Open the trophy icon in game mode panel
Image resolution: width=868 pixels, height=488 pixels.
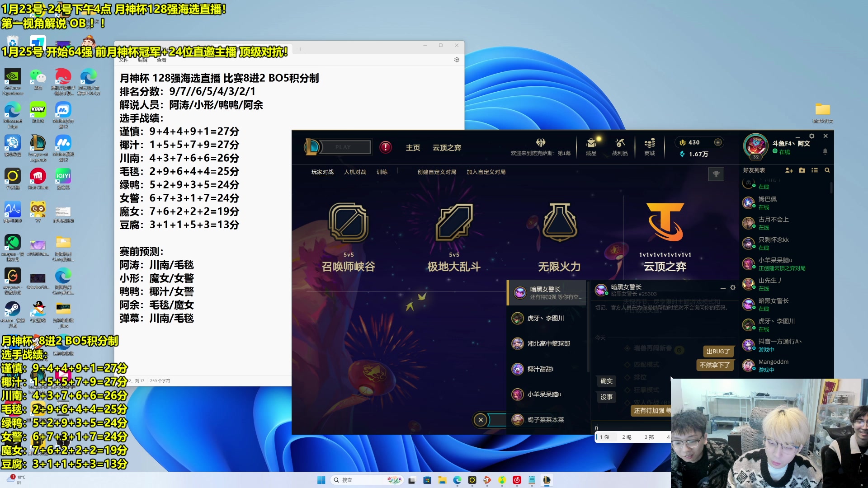click(716, 174)
